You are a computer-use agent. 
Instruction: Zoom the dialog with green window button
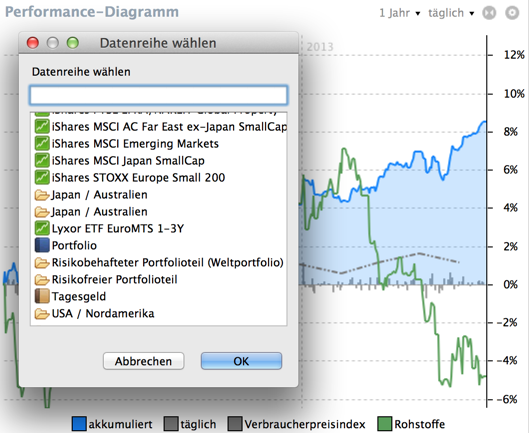pos(73,43)
